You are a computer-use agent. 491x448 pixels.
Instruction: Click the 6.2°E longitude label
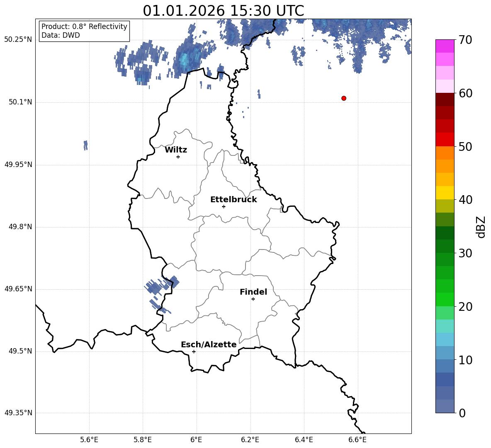pyautogui.click(x=250, y=440)
